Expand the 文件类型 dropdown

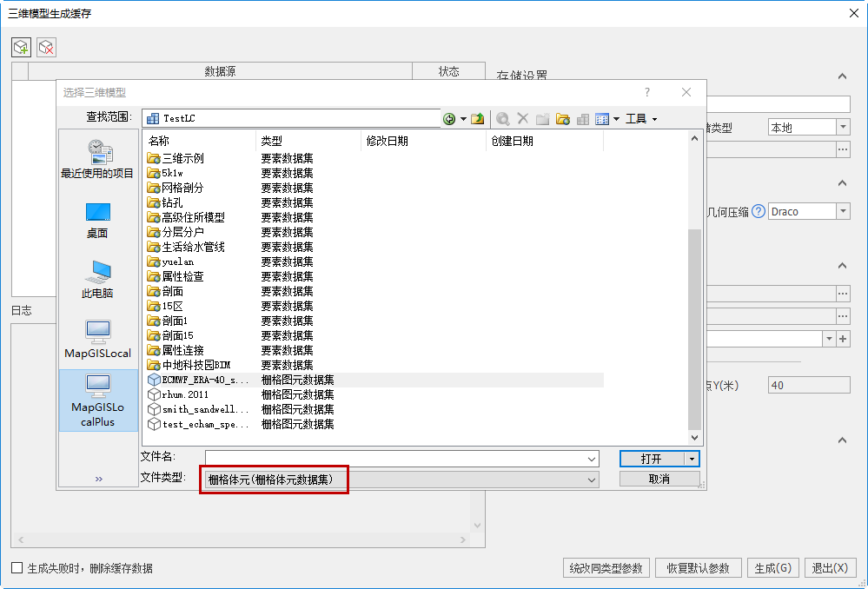(x=592, y=480)
